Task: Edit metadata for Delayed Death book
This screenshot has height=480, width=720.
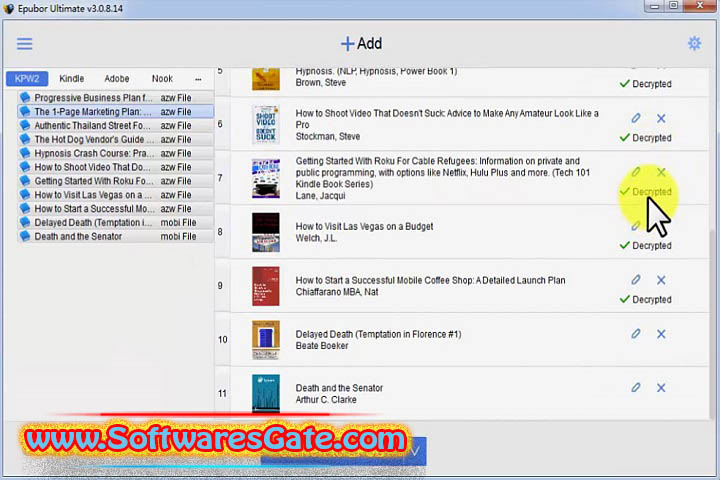Action: 636,334
